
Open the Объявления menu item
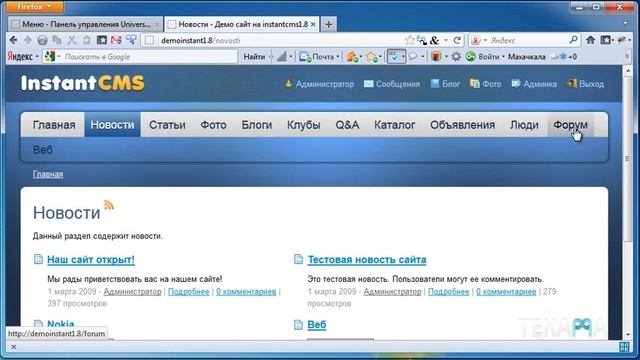pos(462,125)
